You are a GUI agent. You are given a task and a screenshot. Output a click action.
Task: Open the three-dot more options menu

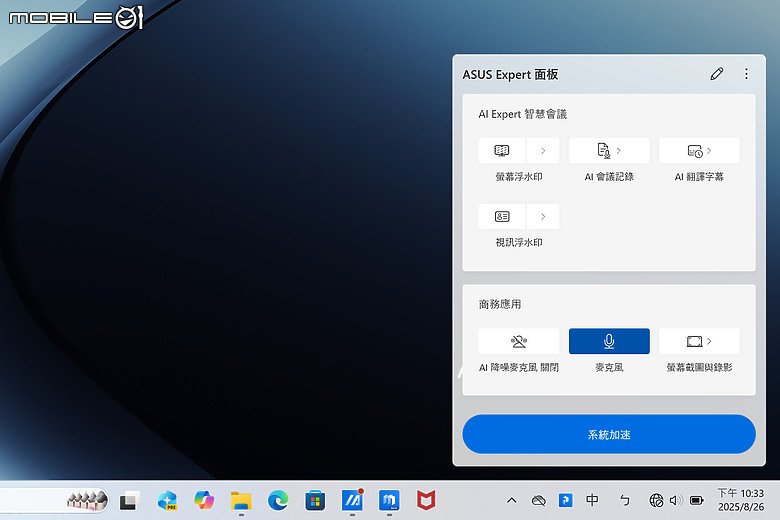point(746,74)
